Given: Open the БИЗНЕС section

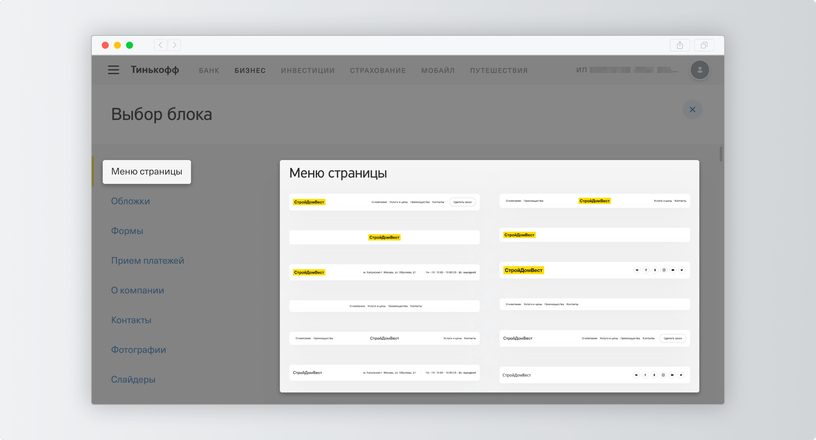Looking at the screenshot, I should click(250, 70).
